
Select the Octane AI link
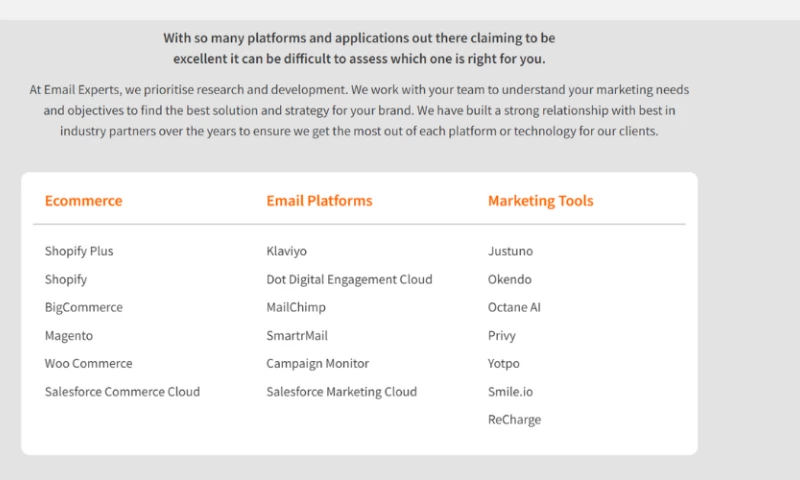514,307
